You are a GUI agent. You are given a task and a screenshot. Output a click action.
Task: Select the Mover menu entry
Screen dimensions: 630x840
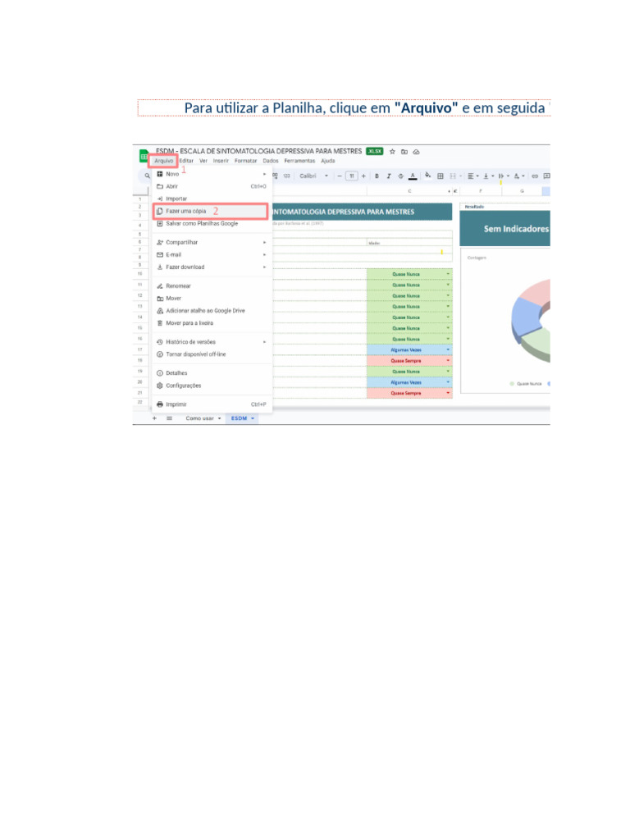[212, 299]
